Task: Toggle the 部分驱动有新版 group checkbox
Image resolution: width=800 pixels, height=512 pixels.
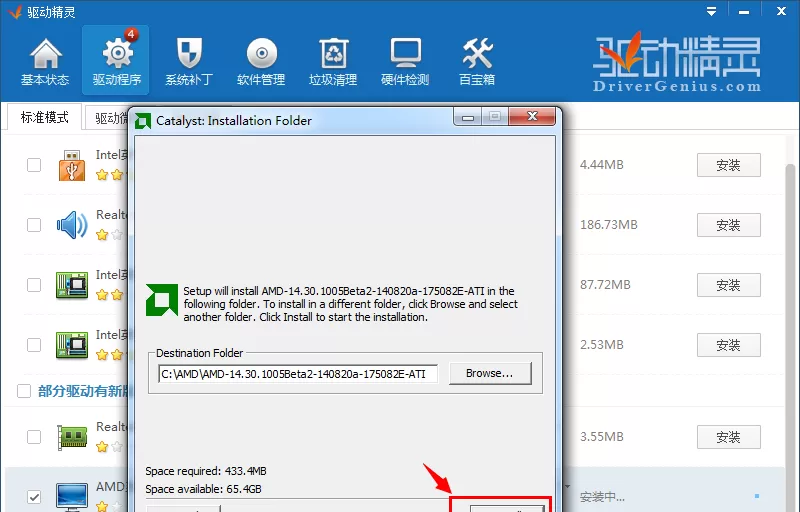Action: [x=24, y=391]
